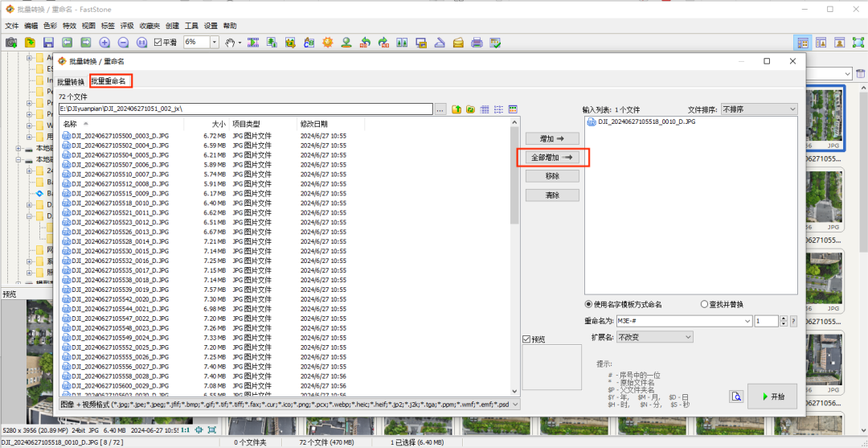Click the zoom out minus icon

(x=124, y=42)
